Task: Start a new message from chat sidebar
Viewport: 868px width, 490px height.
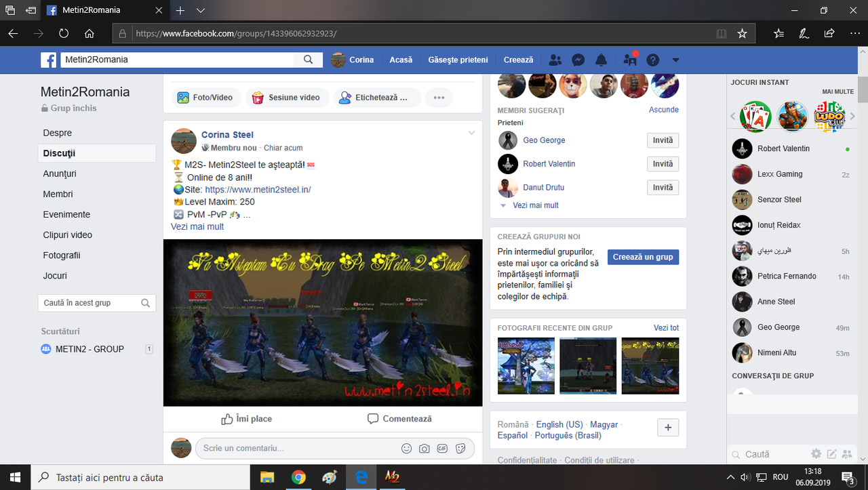Action: 831,453
